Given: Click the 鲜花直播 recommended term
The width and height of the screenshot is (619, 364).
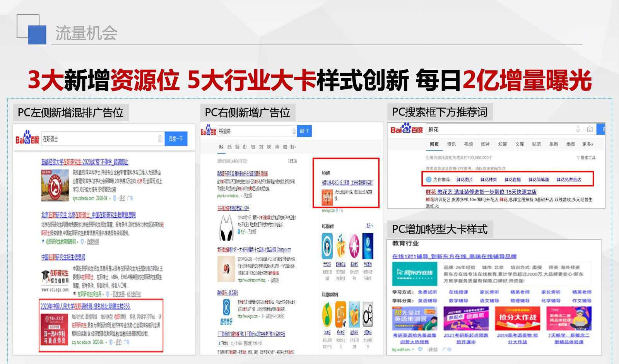Looking at the screenshot, I should (513, 179).
